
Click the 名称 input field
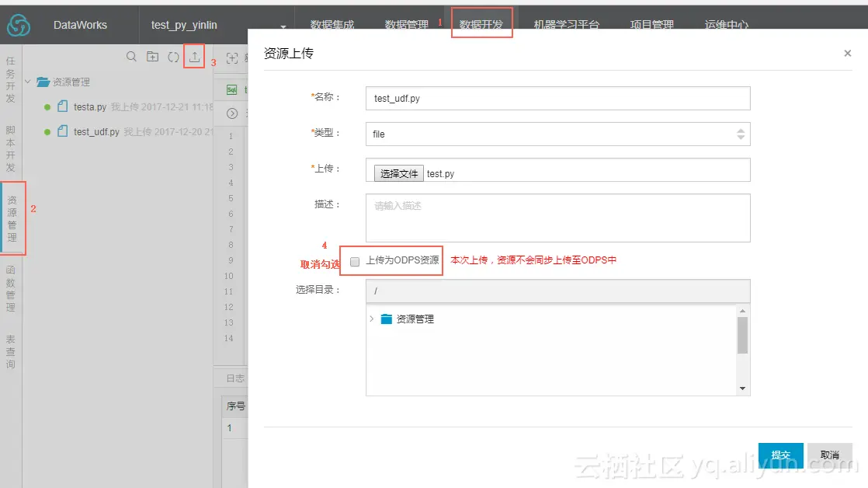coord(557,98)
